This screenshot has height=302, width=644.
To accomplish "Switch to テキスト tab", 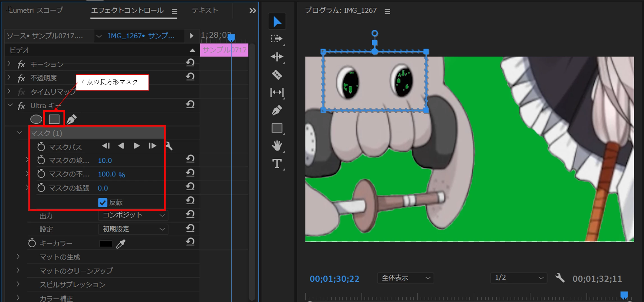I will pyautogui.click(x=205, y=10).
